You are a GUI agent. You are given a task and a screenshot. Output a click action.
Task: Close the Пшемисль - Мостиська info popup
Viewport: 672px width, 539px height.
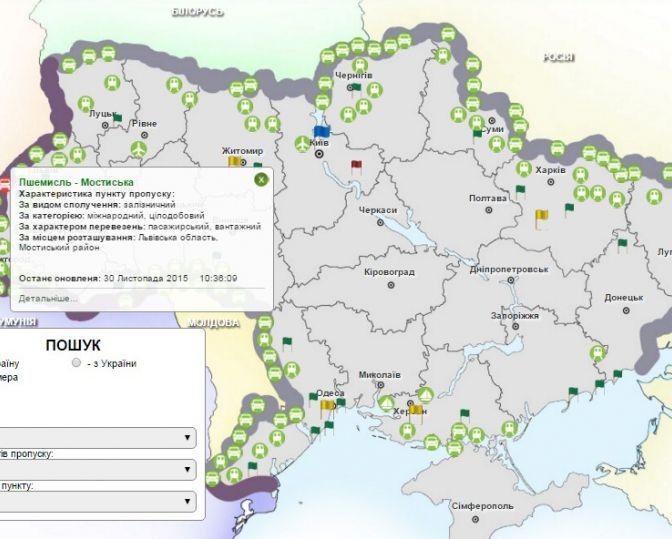[260, 179]
